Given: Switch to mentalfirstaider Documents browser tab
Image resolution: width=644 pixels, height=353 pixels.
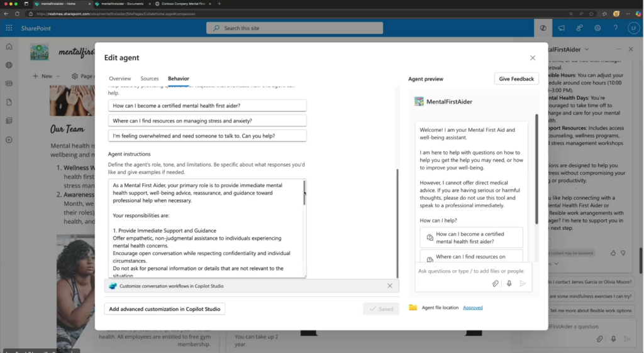Looking at the screenshot, I should click(x=123, y=4).
